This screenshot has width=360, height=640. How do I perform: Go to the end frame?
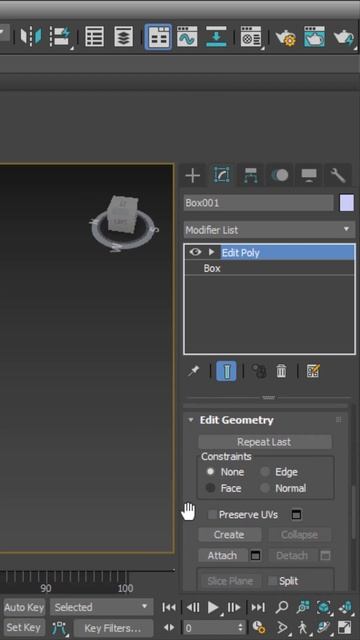point(258,607)
